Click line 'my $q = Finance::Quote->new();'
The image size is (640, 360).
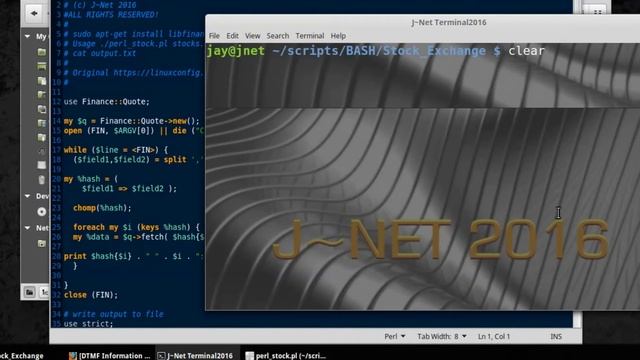[x=132, y=121]
